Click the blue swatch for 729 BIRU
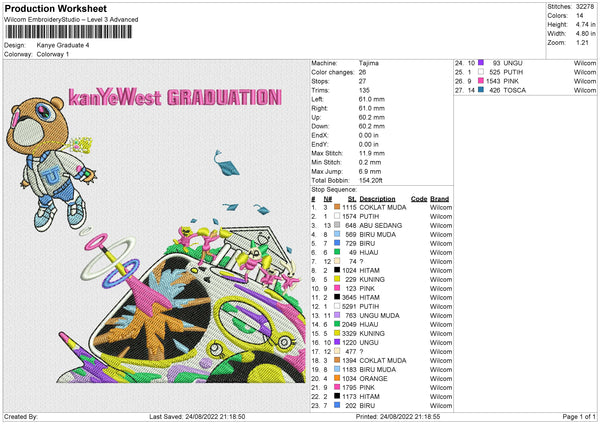 coord(337,243)
